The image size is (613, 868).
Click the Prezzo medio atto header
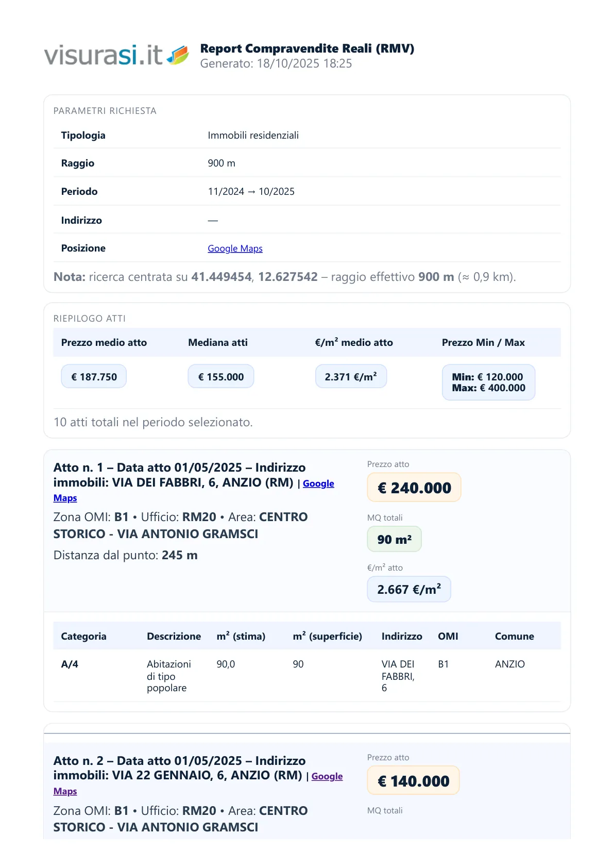pyautogui.click(x=104, y=342)
